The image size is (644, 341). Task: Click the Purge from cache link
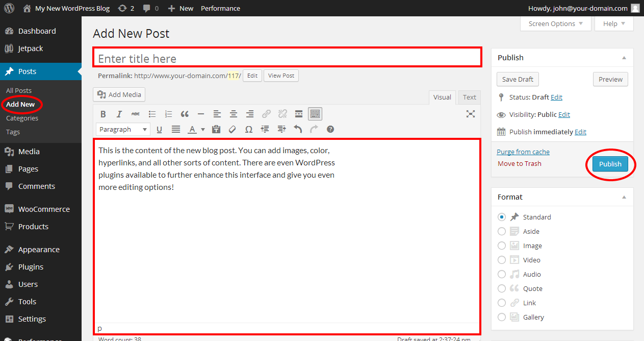[x=523, y=151]
